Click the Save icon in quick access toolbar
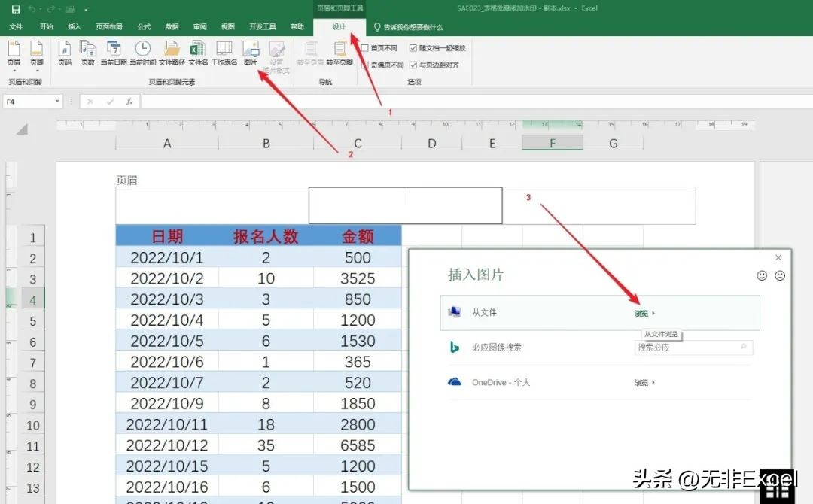Image resolution: width=813 pixels, height=504 pixels. pos(16,9)
